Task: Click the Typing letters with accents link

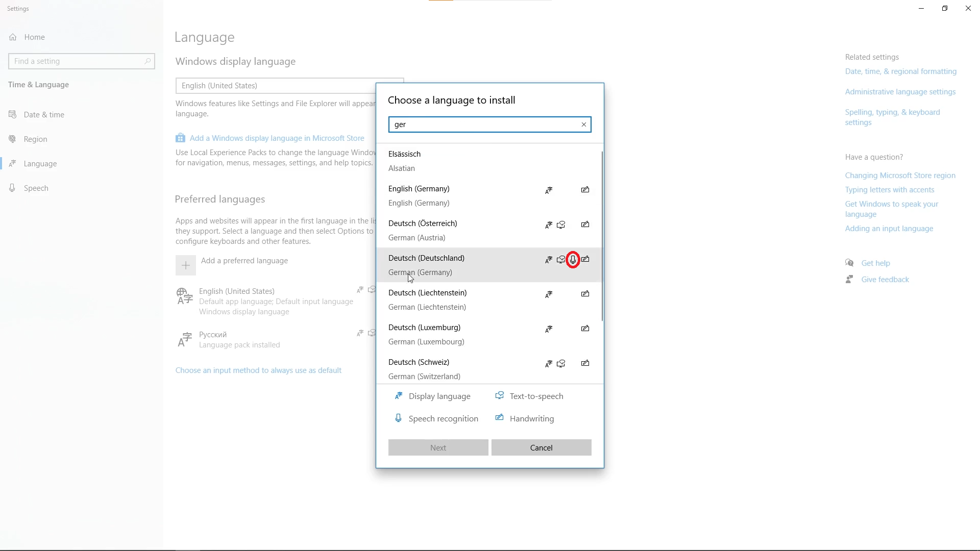Action: click(x=889, y=189)
